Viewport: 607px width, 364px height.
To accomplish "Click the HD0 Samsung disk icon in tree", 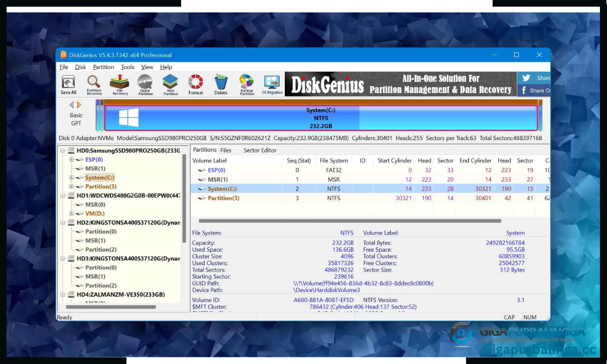I will tap(71, 151).
